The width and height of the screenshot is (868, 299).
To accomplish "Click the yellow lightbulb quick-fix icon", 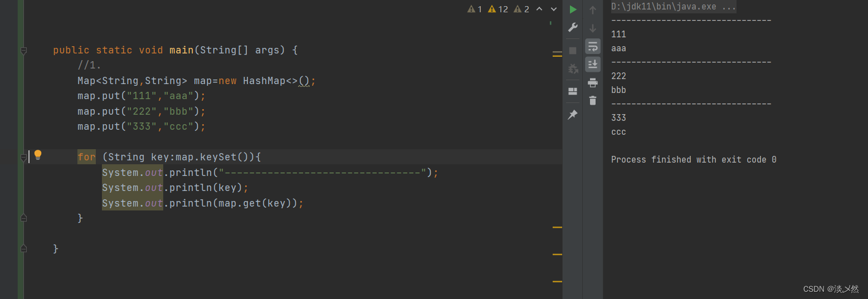I will (x=38, y=155).
